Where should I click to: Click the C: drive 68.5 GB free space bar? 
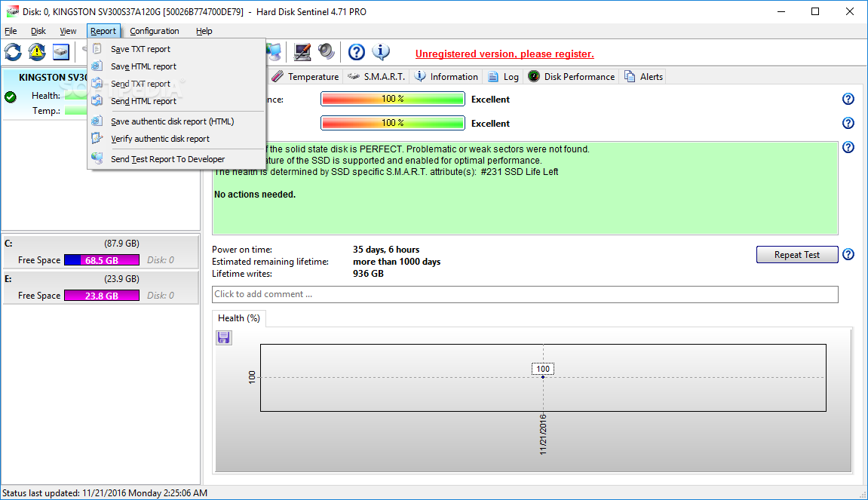(102, 260)
